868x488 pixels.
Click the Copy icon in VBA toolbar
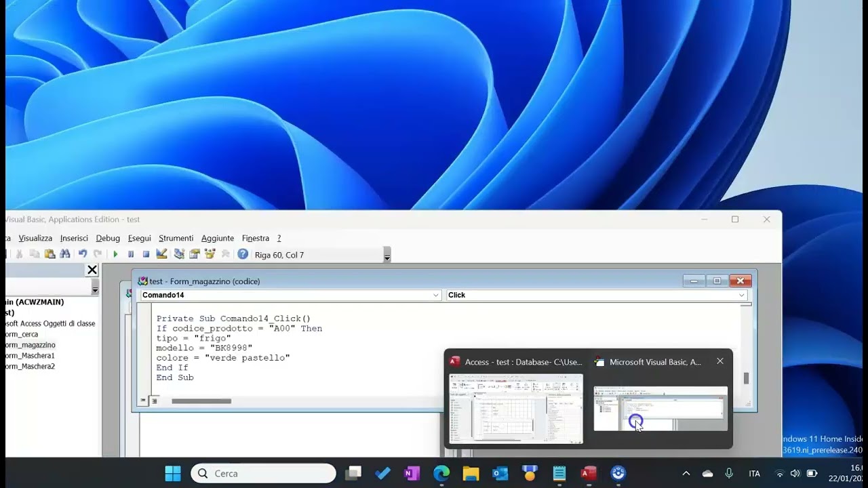(34, 254)
